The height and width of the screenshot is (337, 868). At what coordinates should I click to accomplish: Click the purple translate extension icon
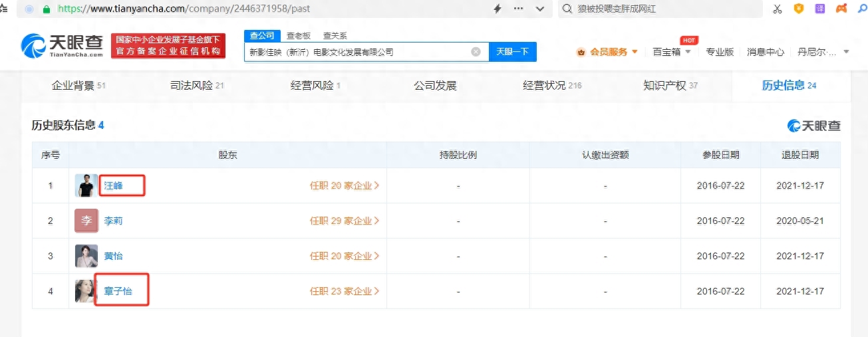click(820, 9)
